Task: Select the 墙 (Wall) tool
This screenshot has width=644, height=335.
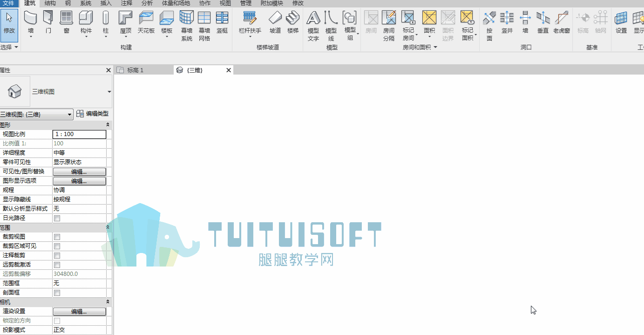Action: point(31,23)
